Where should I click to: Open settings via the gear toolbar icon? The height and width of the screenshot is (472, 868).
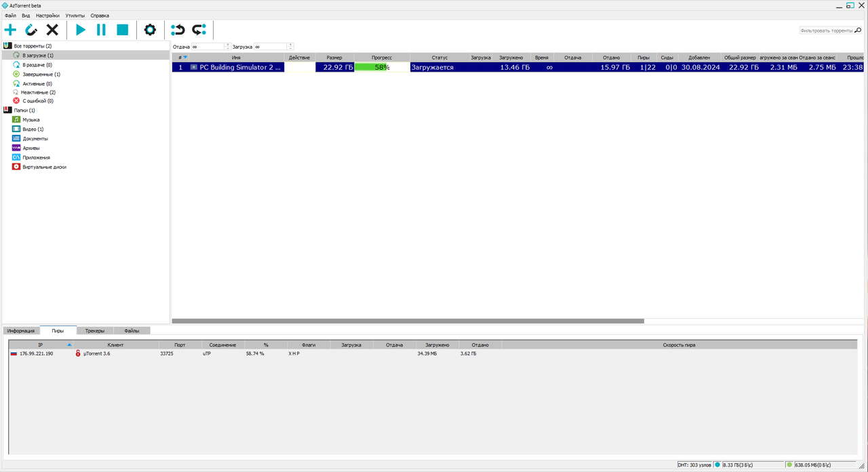(150, 30)
